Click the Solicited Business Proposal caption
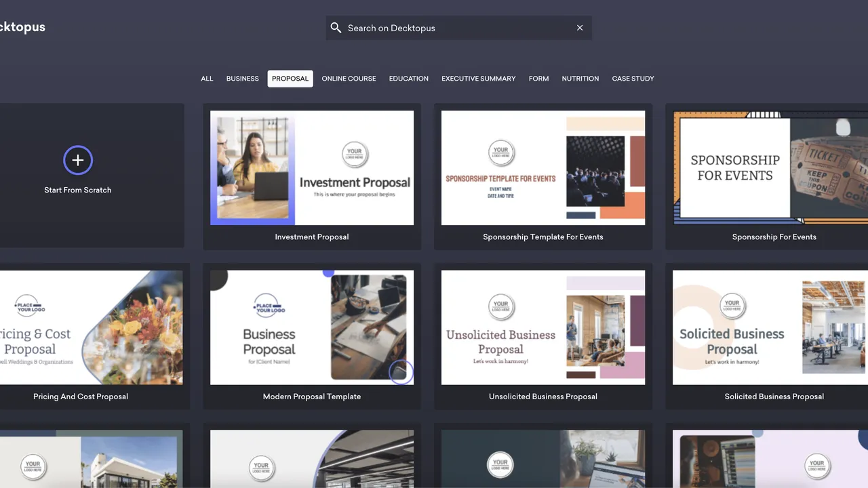Viewport: 868px width, 488px height. (774, 396)
